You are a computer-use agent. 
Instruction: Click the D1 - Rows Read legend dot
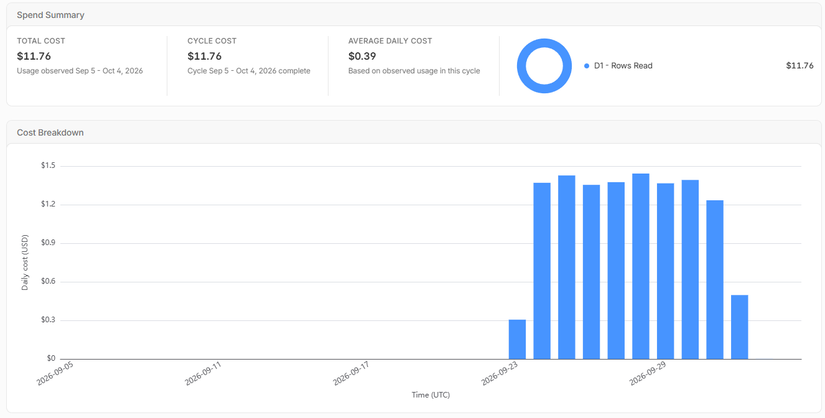tap(587, 66)
